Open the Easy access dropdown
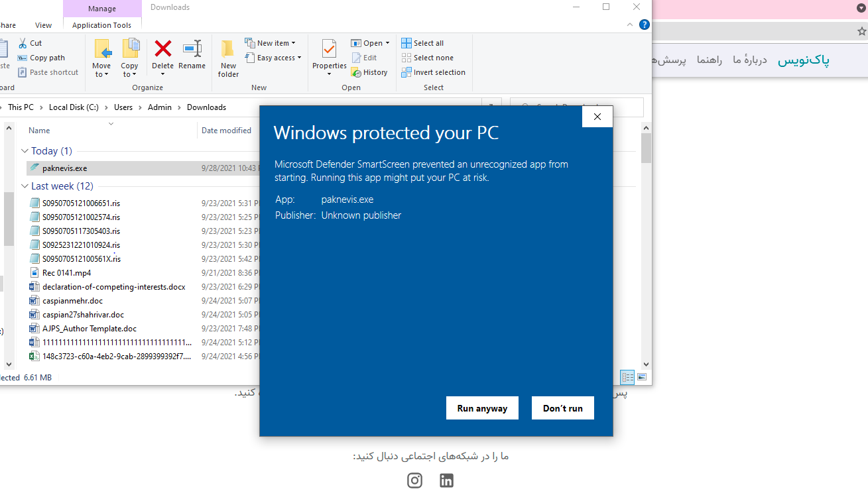Image resolution: width=868 pixels, height=503 pixels. click(x=273, y=58)
